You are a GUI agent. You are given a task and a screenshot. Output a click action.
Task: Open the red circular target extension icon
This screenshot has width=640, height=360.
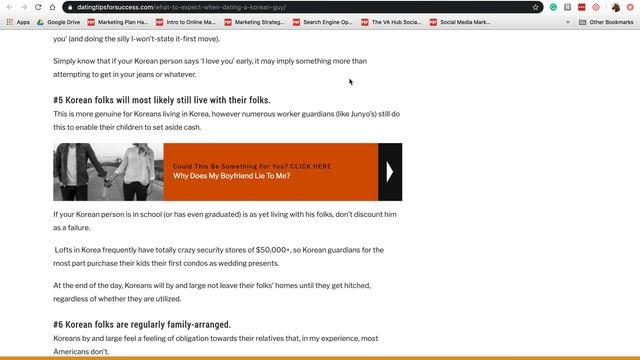[x=596, y=7]
